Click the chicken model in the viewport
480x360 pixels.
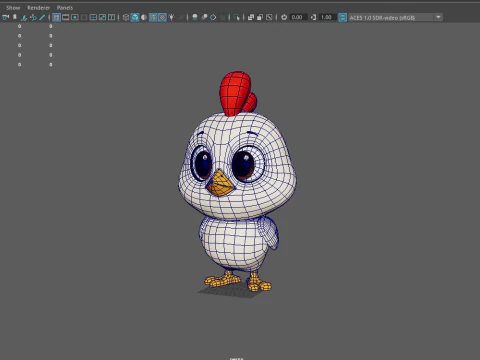[x=236, y=182]
